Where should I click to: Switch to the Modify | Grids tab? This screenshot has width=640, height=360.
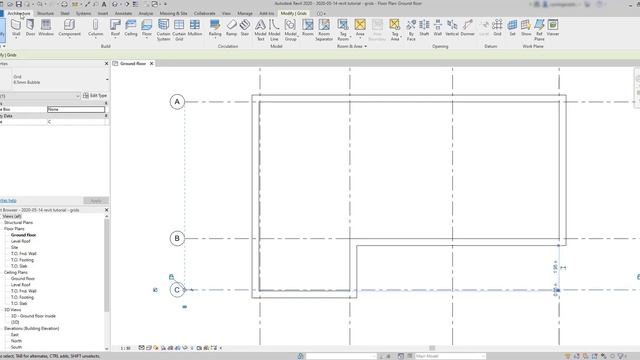point(293,13)
